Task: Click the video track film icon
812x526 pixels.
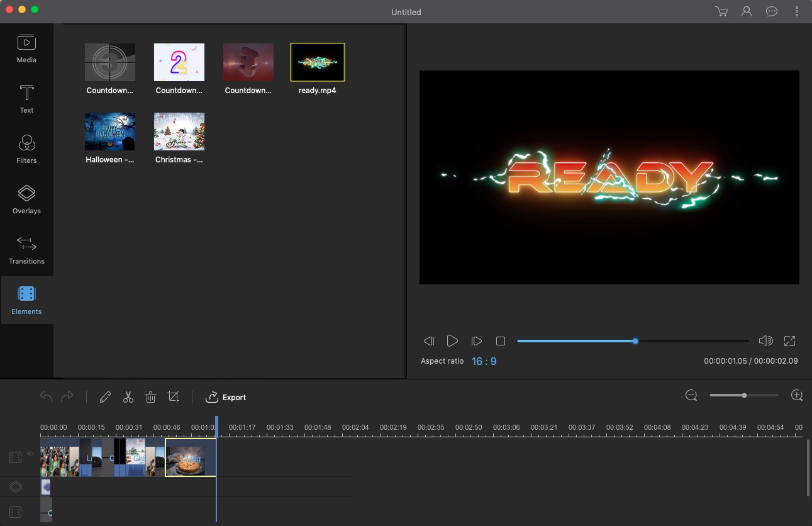Action: (x=16, y=457)
